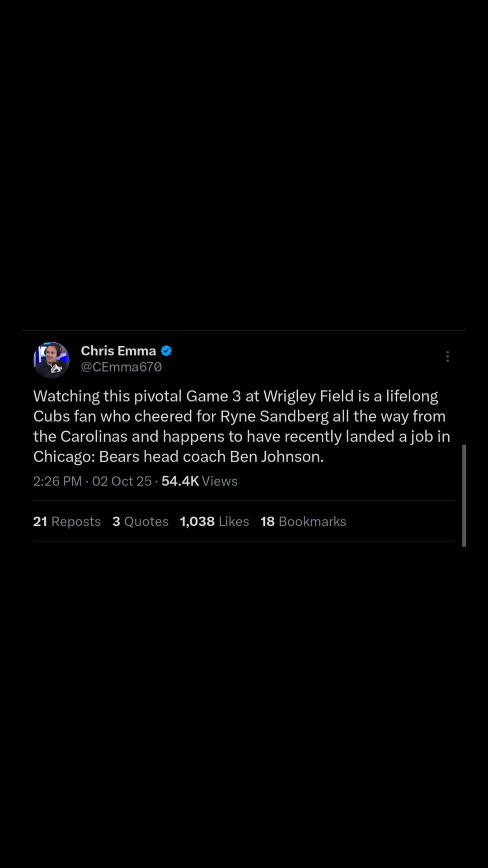Open the 3 Quotes list

coord(140,521)
